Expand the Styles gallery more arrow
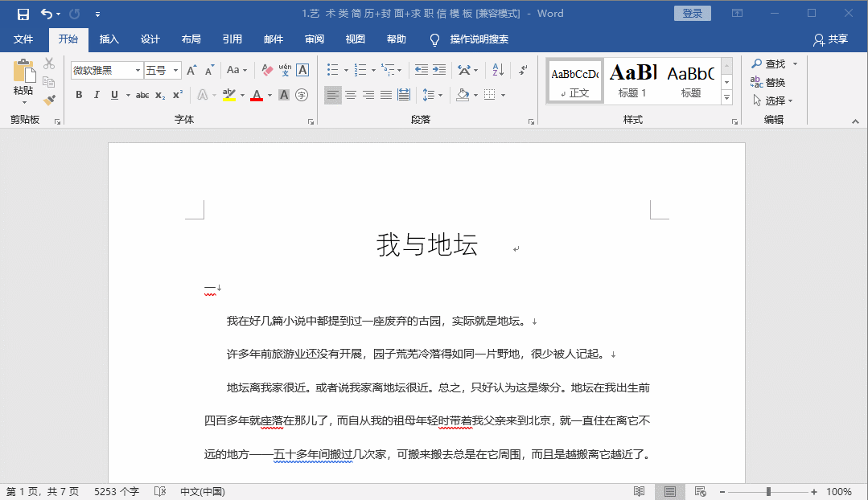868x500 pixels. (726, 98)
